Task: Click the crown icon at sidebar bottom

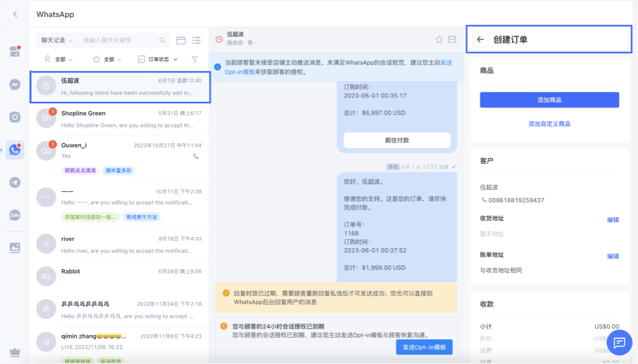Action: coord(15,352)
